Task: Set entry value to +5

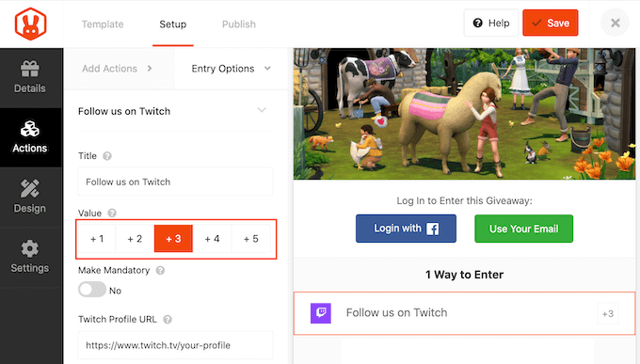Action: click(250, 239)
